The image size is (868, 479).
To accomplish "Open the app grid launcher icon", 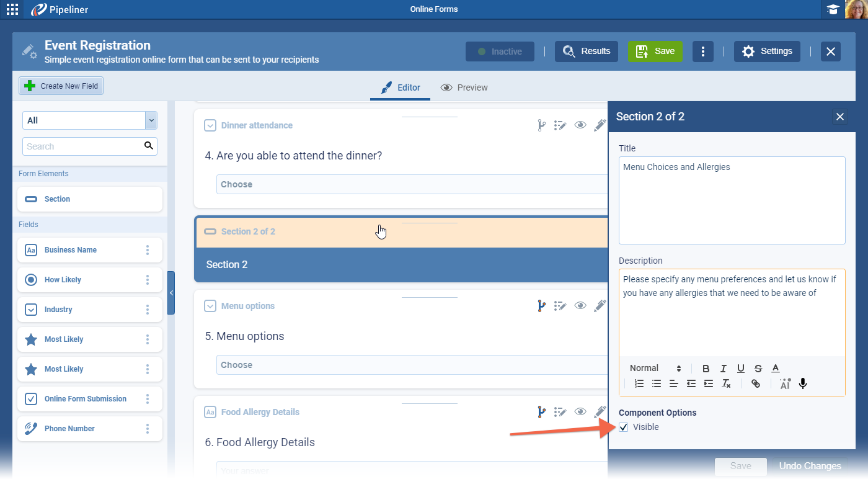I will click(x=12, y=9).
